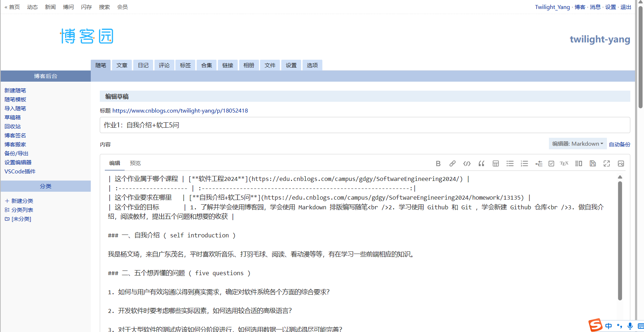Image resolution: width=644 pixels, height=332 pixels.
Task: Click the page vertical scrollbar thumb
Action: tap(640, 57)
